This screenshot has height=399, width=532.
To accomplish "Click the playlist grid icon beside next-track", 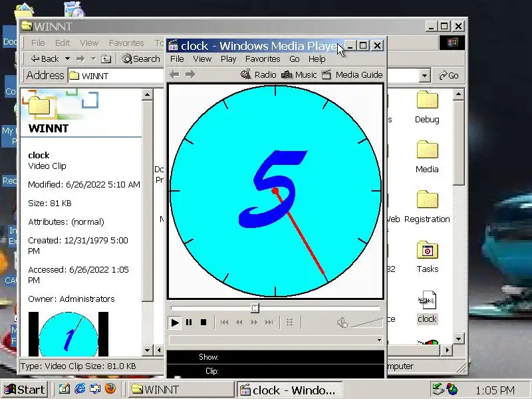I will coord(289,323).
